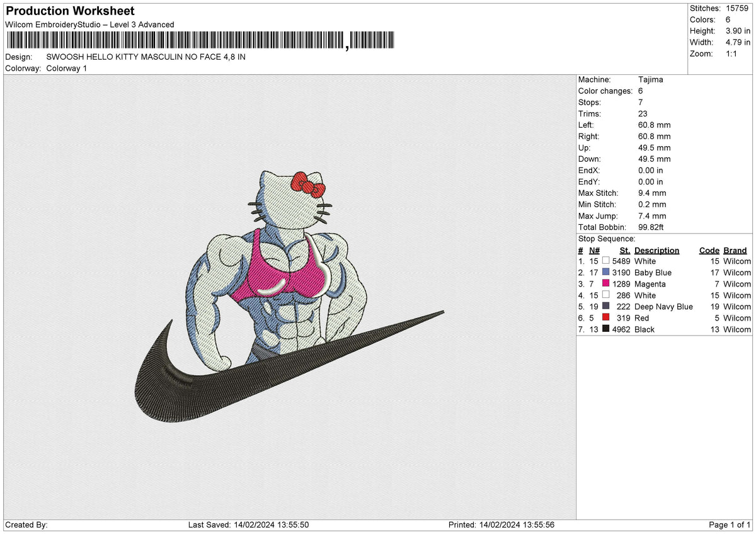Image resolution: width=756 pixels, height=534 pixels.
Task: Click the white swatch in stop row 4
Action: [x=605, y=295]
